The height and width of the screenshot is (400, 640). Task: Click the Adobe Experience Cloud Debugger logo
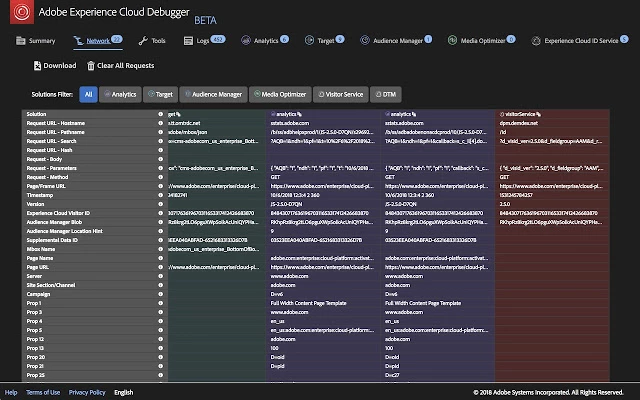point(22,12)
